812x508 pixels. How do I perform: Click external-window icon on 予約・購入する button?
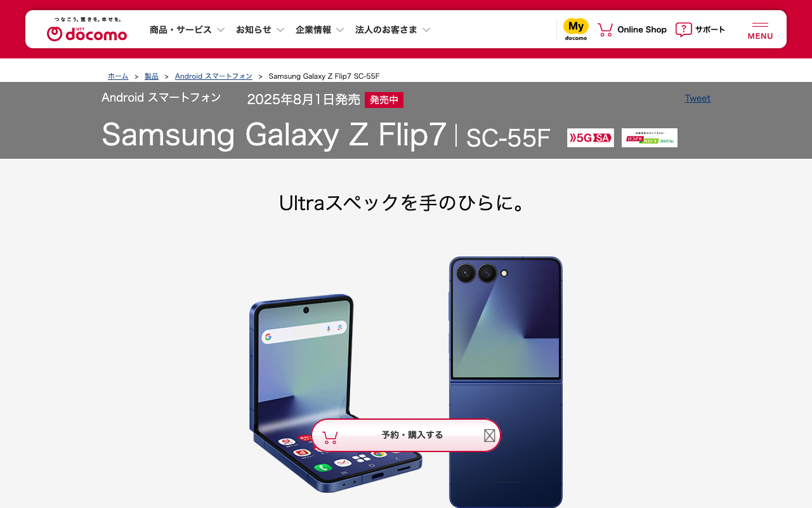(x=490, y=436)
